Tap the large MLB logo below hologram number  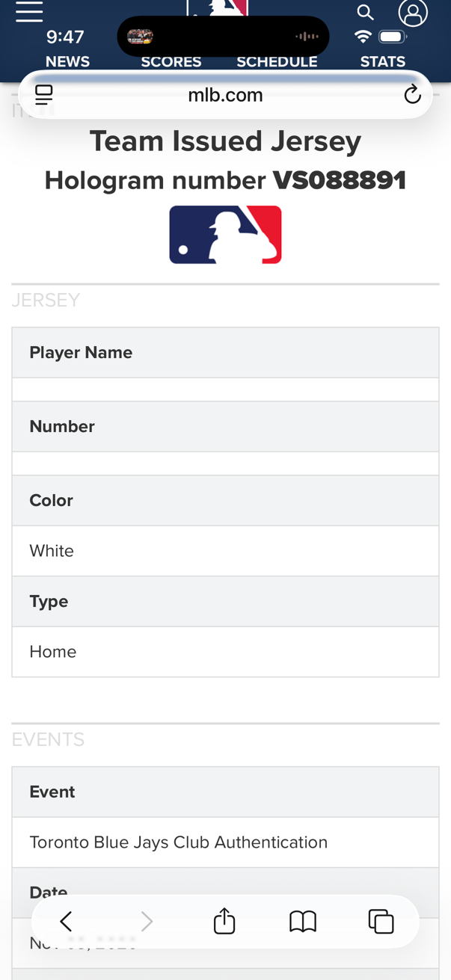(x=225, y=235)
